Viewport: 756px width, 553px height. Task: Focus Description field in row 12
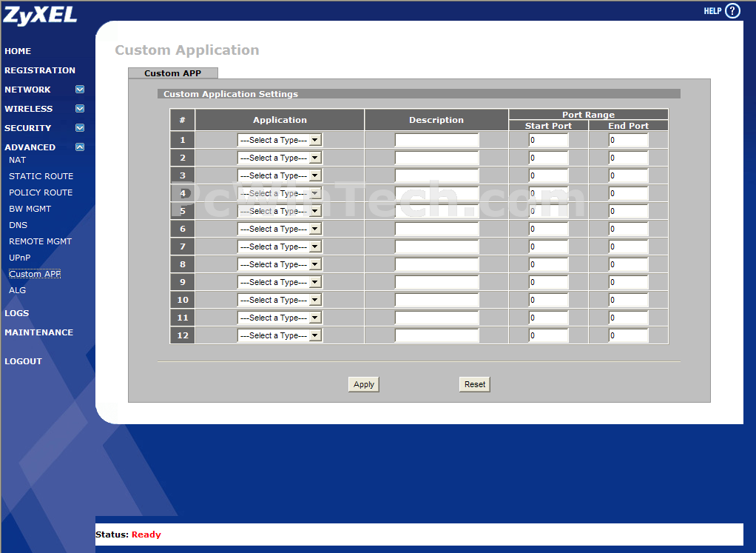coord(437,335)
